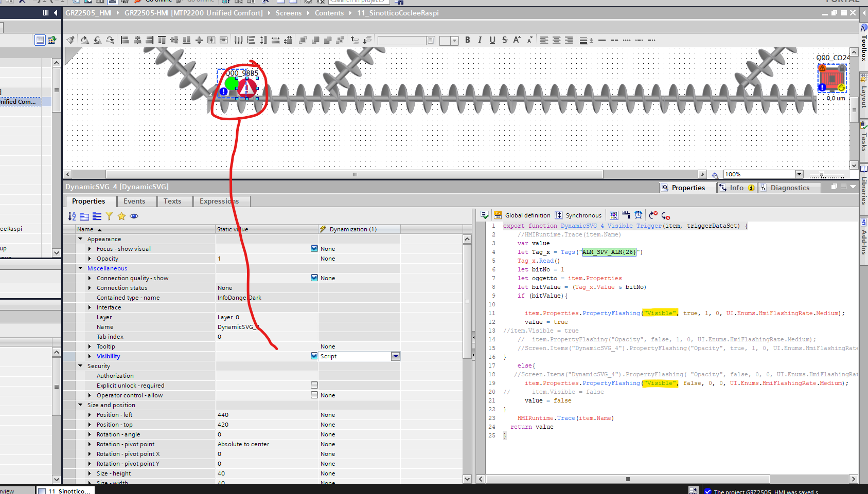Open the Visibility Script dynamization dropdown
The height and width of the screenshot is (494, 868).
coord(395,356)
